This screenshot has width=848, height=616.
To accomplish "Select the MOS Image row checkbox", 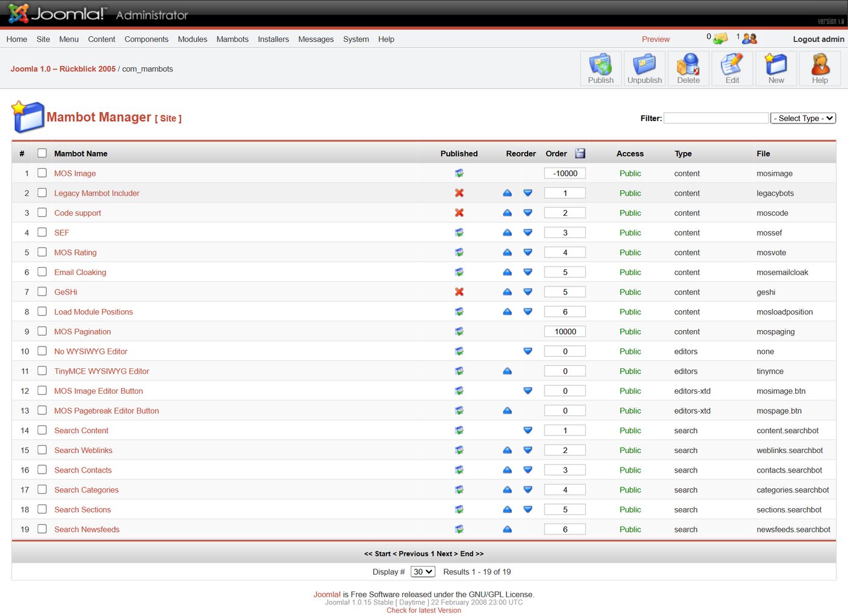I will point(42,173).
